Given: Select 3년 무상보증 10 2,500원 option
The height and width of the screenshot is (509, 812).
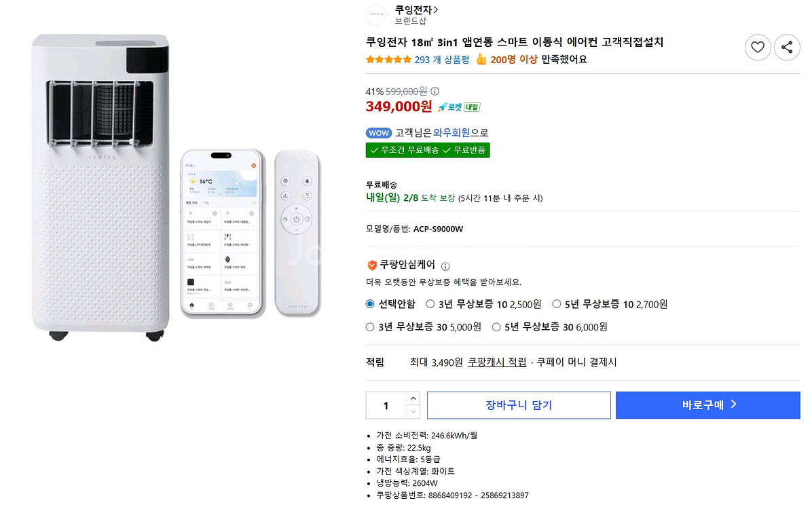Looking at the screenshot, I should click(430, 304).
